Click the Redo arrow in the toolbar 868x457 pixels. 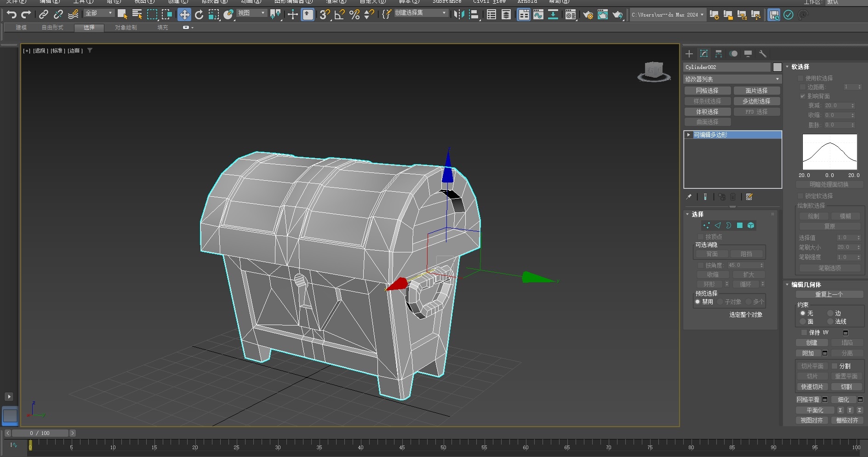(x=26, y=15)
